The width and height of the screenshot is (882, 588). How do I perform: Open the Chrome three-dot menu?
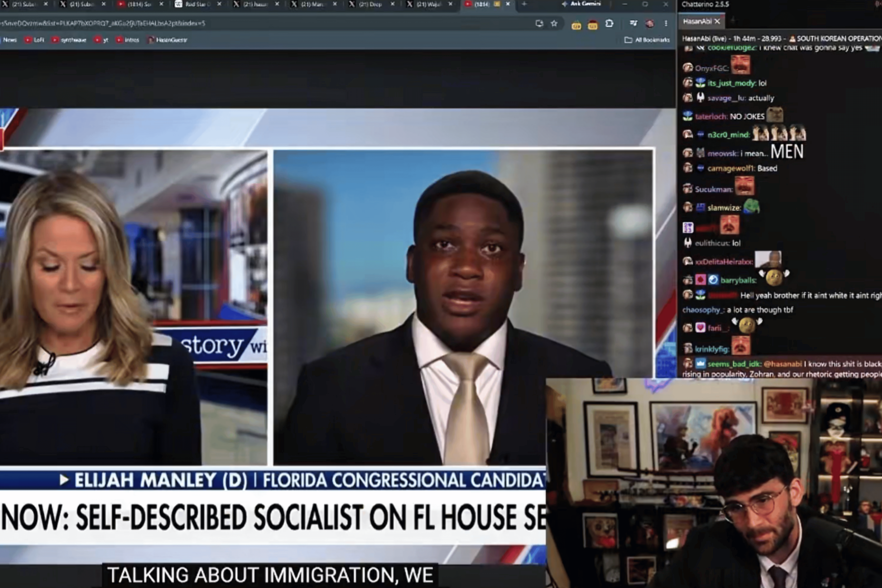666,23
